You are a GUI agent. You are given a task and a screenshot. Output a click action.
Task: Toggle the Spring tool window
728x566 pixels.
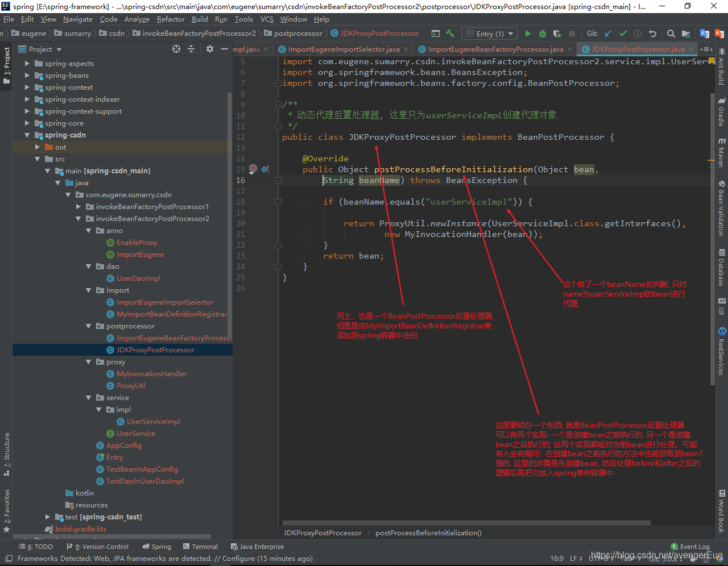pos(156,547)
